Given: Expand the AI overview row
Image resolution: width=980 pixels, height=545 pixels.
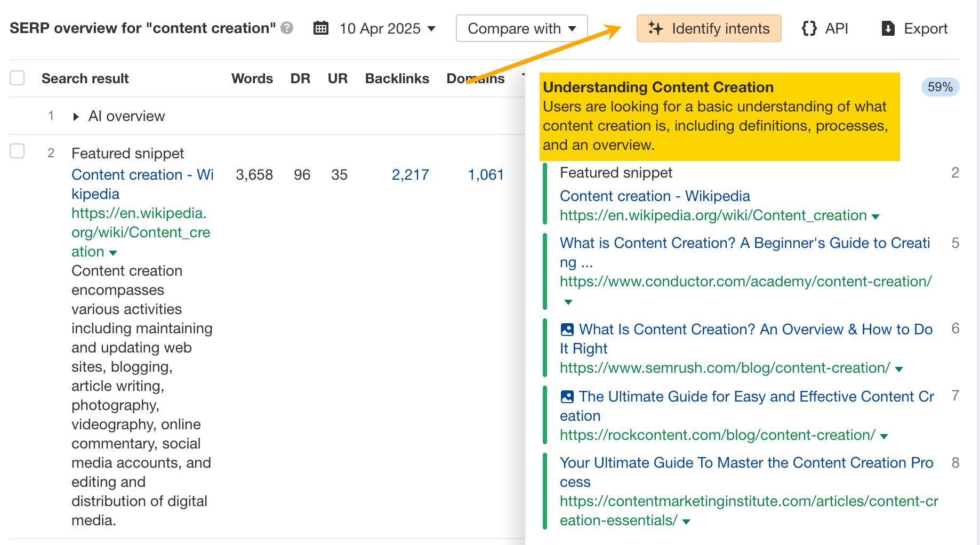Looking at the screenshot, I should pos(75,116).
